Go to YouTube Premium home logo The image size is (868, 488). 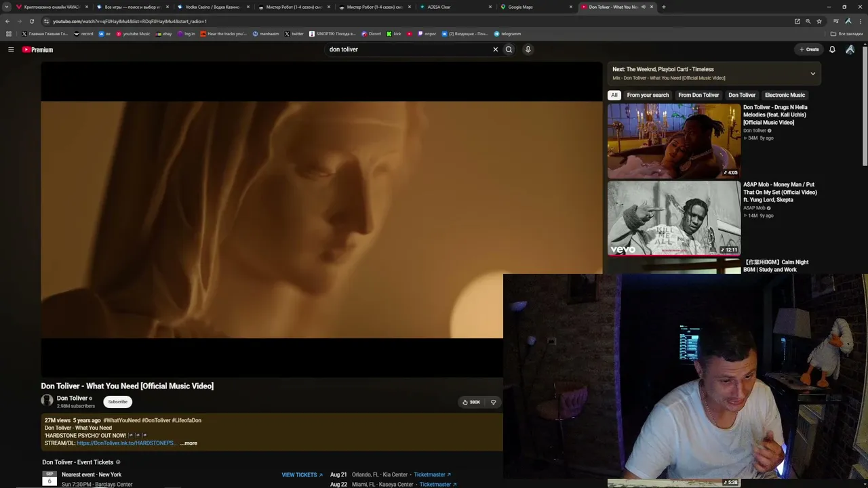[x=37, y=49]
